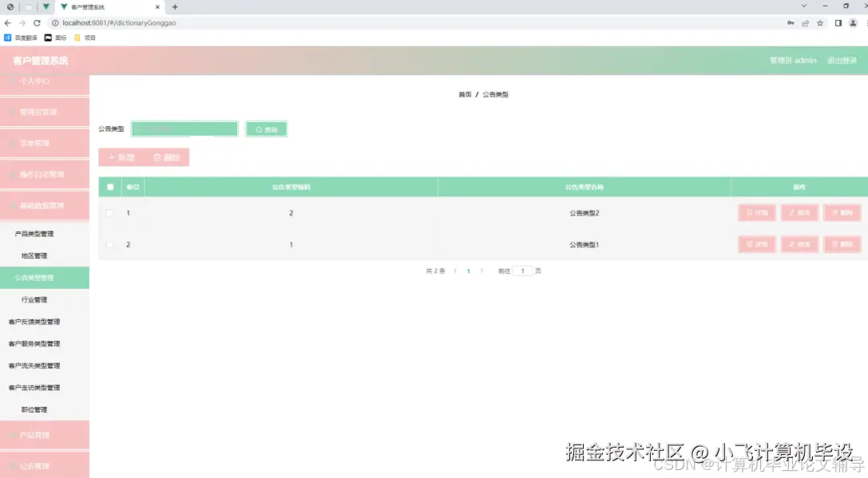The image size is (868, 478).
Task: Expand the 公告管理 sidebar menu
Action: 44,466
